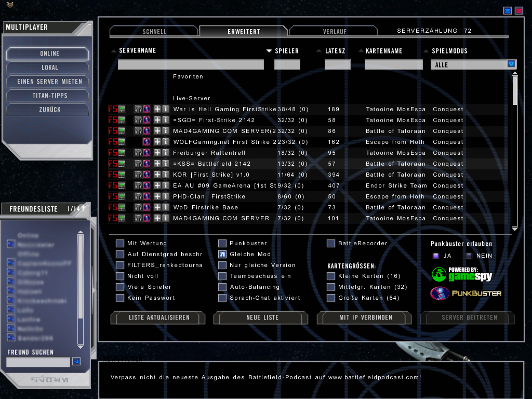
Task: Open info icon on the 7/32 MAD4GAMING.COM SERVER row
Action: click(x=165, y=218)
